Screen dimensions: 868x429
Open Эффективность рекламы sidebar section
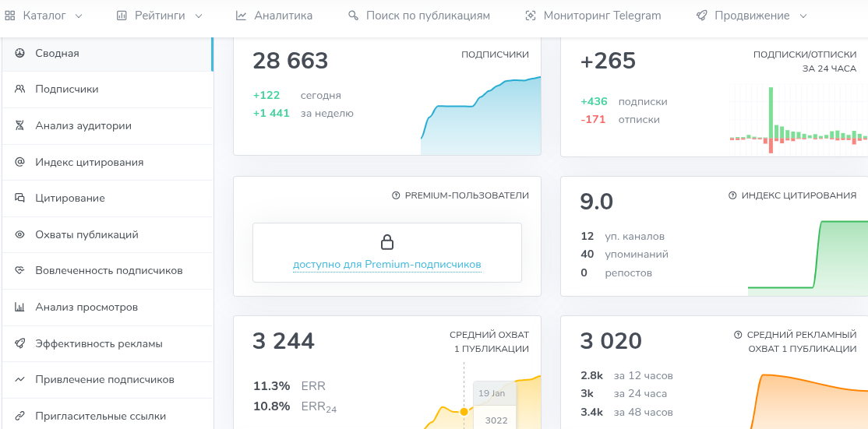(108, 343)
